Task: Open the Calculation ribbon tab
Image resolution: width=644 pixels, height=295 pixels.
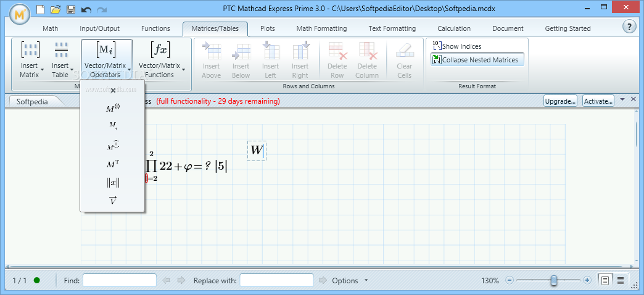Action: click(x=454, y=28)
